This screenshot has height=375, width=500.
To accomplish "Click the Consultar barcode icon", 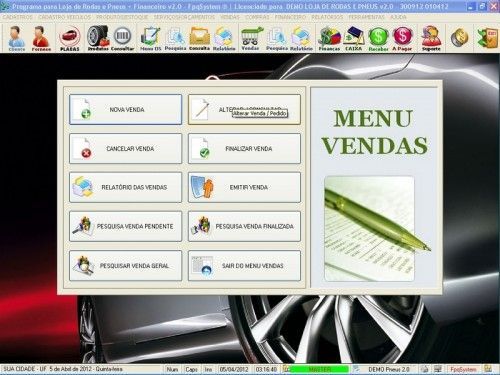I will pyautogui.click(x=122, y=38).
